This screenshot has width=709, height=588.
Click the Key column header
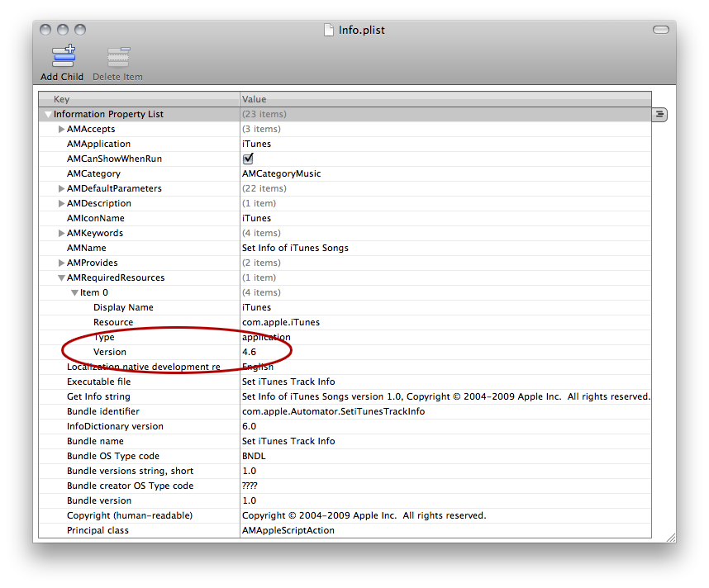point(139,99)
